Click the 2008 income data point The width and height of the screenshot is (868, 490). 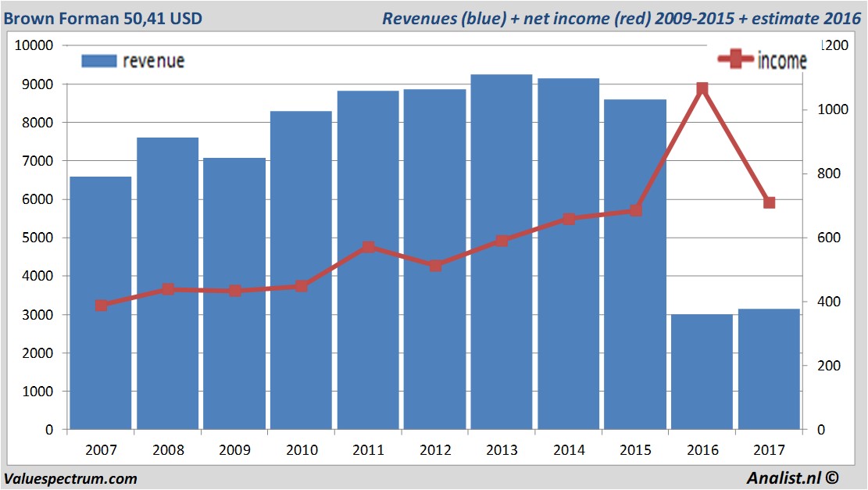click(x=168, y=289)
